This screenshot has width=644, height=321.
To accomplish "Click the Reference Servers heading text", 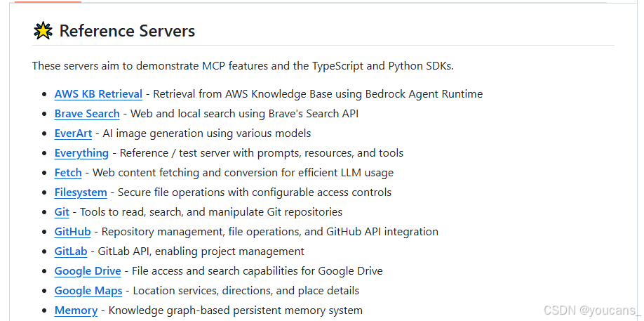I will pos(127,31).
